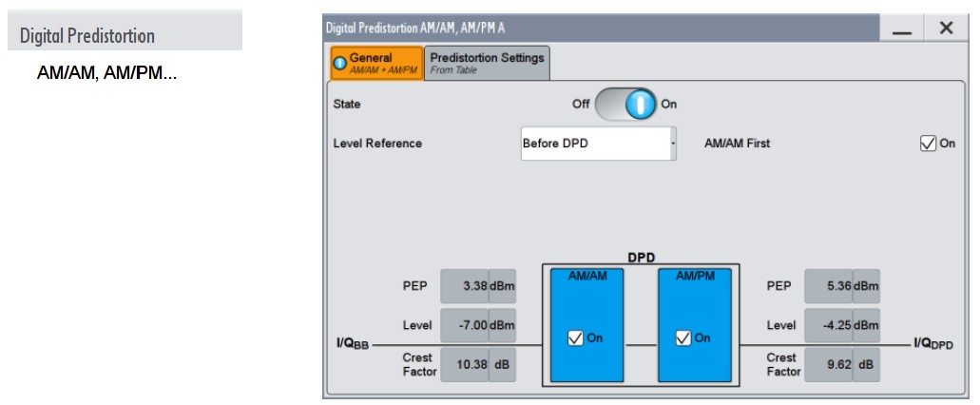Click the output Level value -4.25 field
This screenshot has width=980, height=405.
coord(828,325)
